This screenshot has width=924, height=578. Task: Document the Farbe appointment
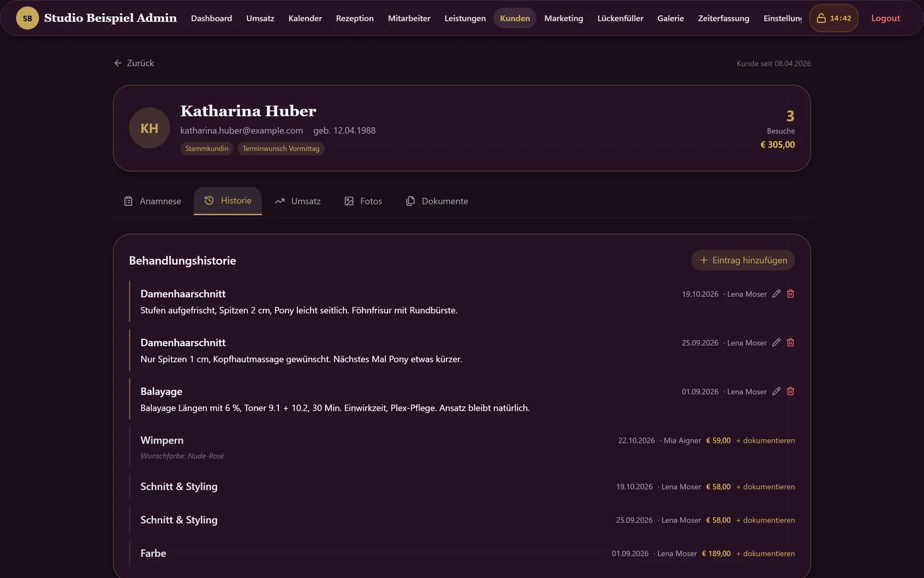tap(765, 554)
